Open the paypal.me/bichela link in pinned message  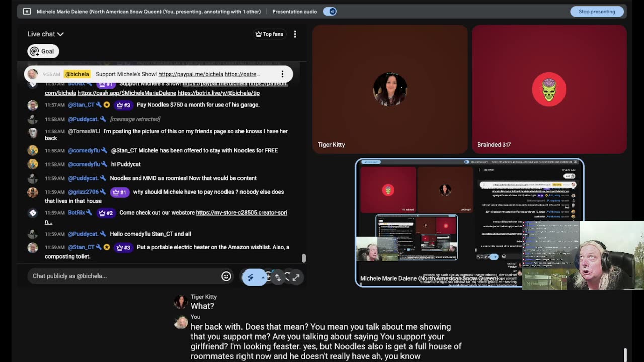tap(191, 74)
